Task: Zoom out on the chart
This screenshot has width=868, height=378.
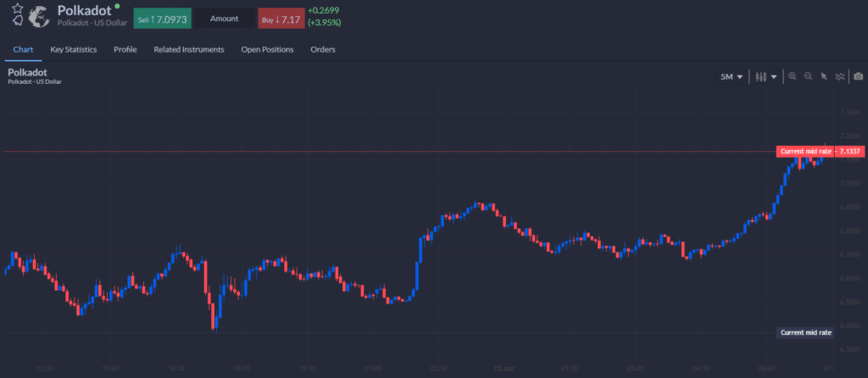Action: [808, 76]
